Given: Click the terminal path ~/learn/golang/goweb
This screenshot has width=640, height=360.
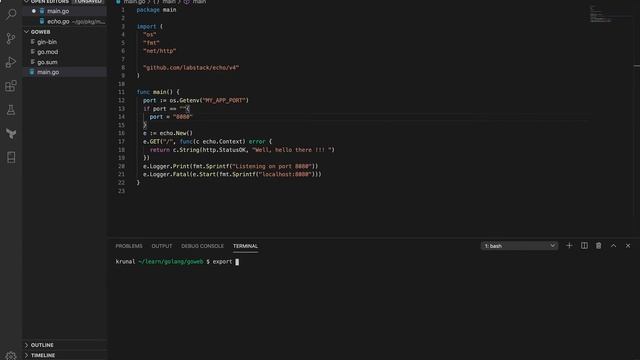Looking at the screenshot, I should click(x=171, y=262).
